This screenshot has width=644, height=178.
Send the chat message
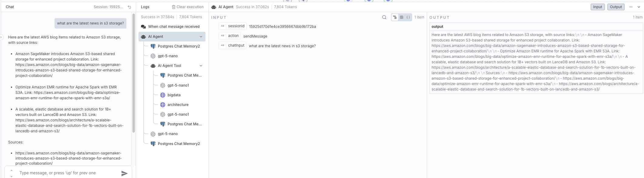click(x=124, y=173)
